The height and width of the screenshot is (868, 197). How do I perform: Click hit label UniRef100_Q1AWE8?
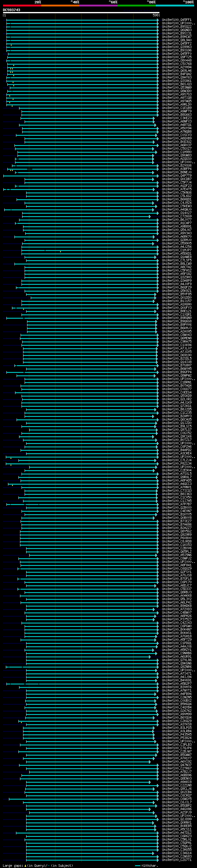click(x=176, y=257)
